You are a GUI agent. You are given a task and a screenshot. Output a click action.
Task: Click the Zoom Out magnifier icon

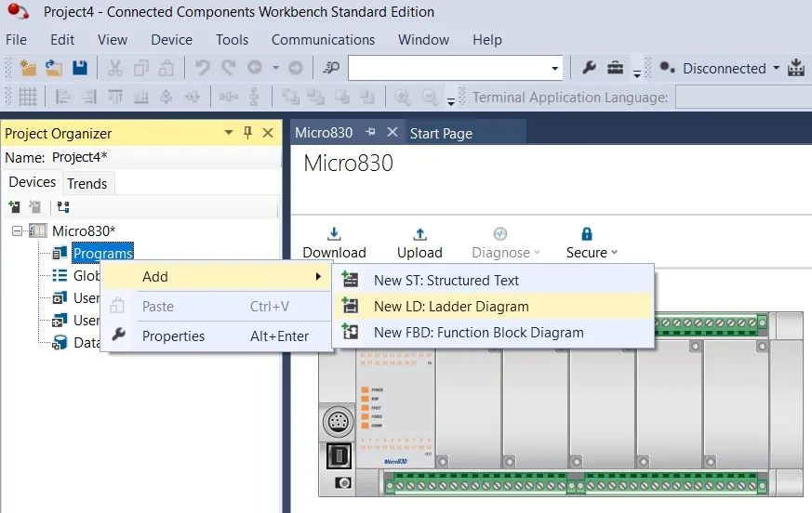point(430,97)
